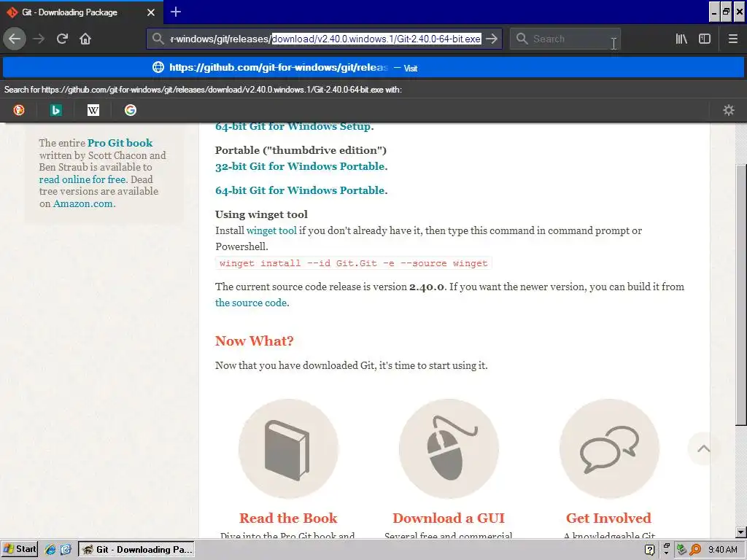Click the Using winget tool heading

[261, 214]
